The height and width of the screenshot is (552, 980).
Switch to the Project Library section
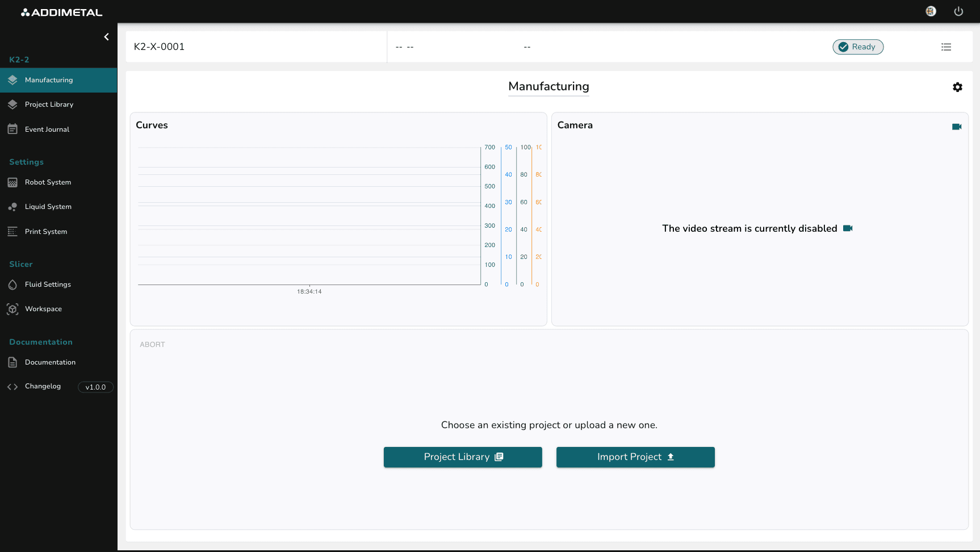coord(49,104)
